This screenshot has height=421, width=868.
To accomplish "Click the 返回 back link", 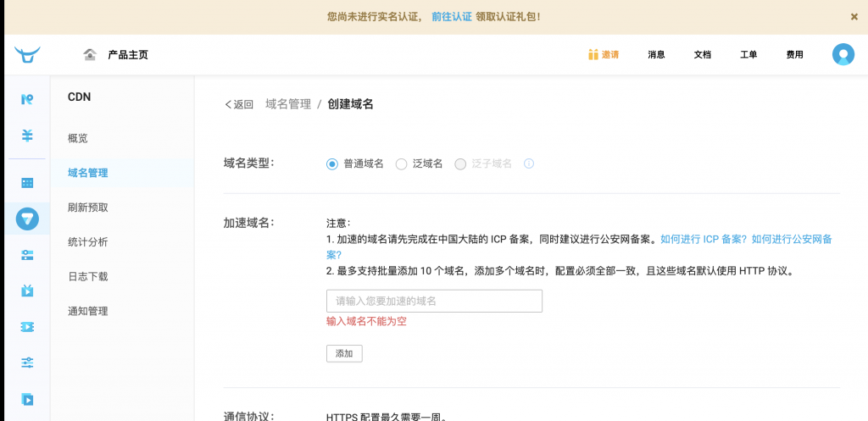I will (238, 104).
